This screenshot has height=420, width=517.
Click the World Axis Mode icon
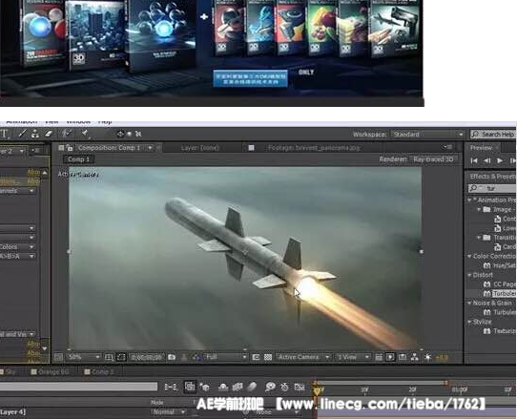pyautogui.click(x=130, y=134)
